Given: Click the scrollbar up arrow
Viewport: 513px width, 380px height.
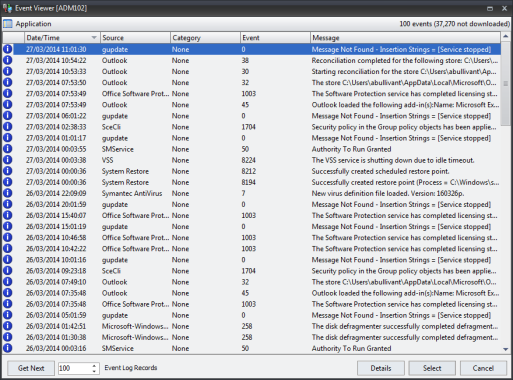Looking at the screenshot, I should (x=505, y=36).
